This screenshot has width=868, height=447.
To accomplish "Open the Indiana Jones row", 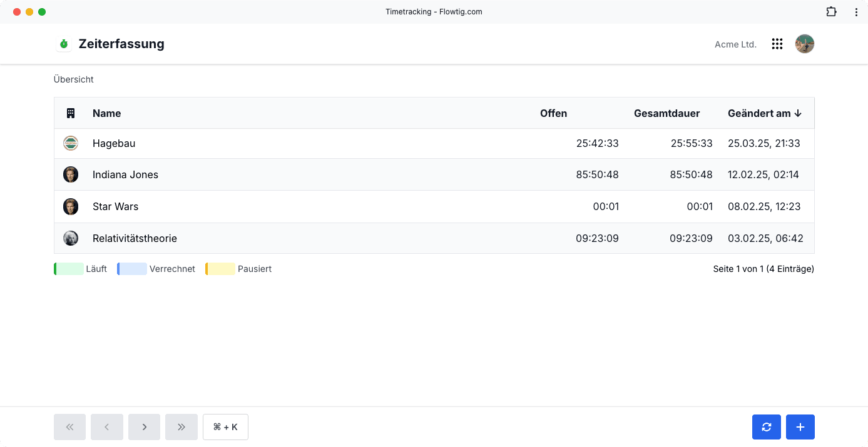I will (434, 174).
